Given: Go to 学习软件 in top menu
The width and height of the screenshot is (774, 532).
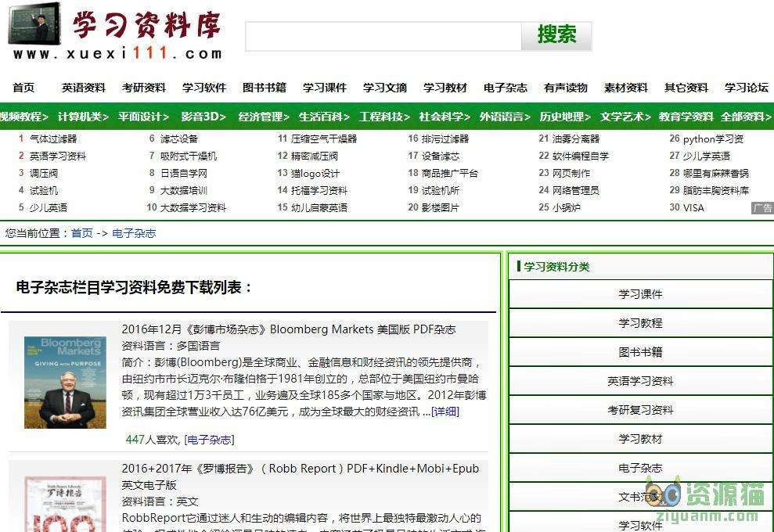Looking at the screenshot, I should point(203,88).
